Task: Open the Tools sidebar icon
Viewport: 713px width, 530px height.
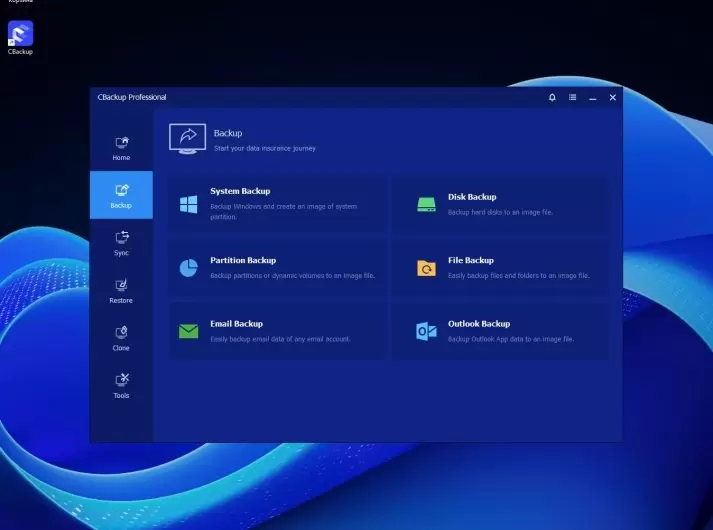Action: 121,380
